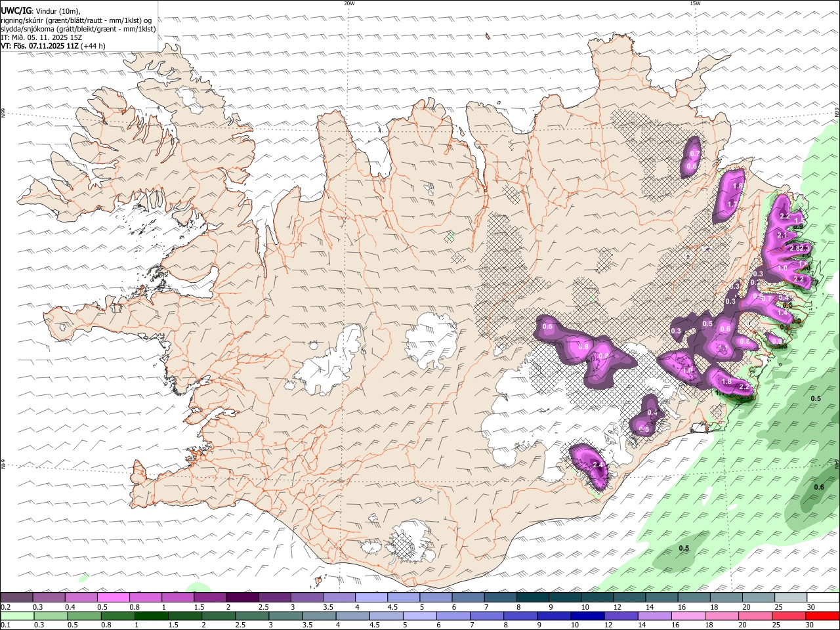Click the lower legend swatch between 7 and 8

pyautogui.click(x=487, y=616)
